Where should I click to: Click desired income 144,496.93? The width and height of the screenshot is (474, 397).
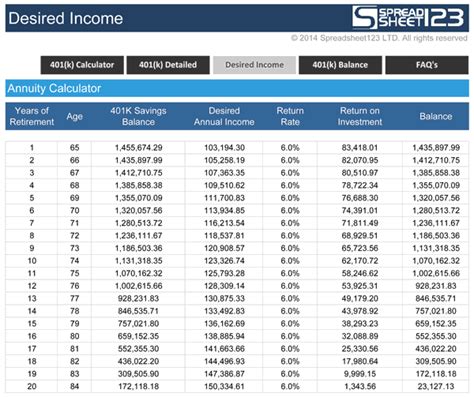click(x=224, y=361)
